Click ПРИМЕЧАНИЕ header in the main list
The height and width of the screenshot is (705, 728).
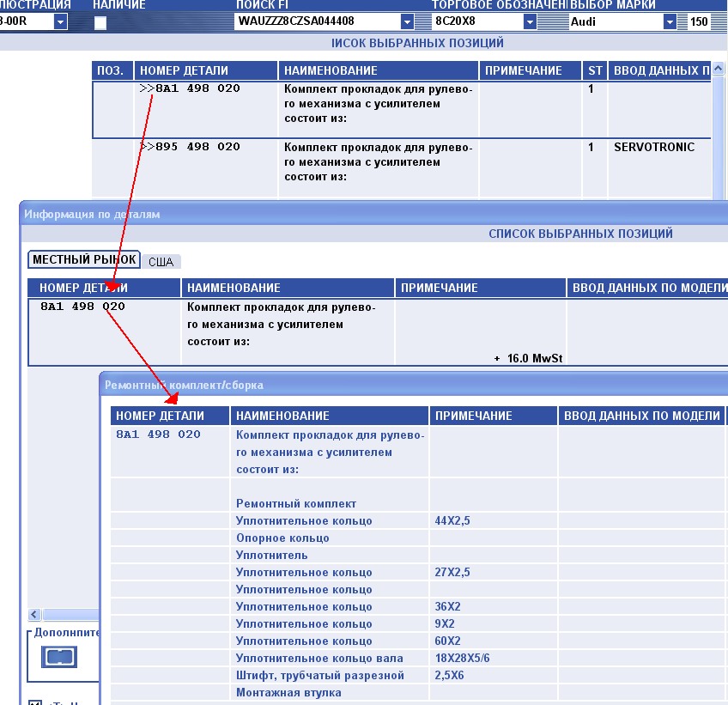(x=531, y=70)
